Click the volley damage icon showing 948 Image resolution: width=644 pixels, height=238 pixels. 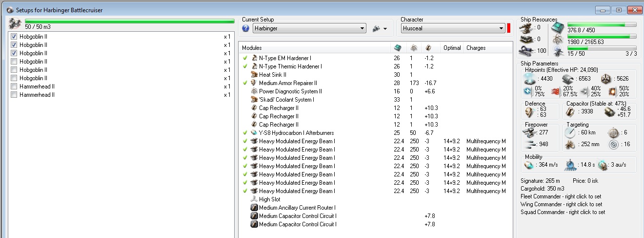529,144
